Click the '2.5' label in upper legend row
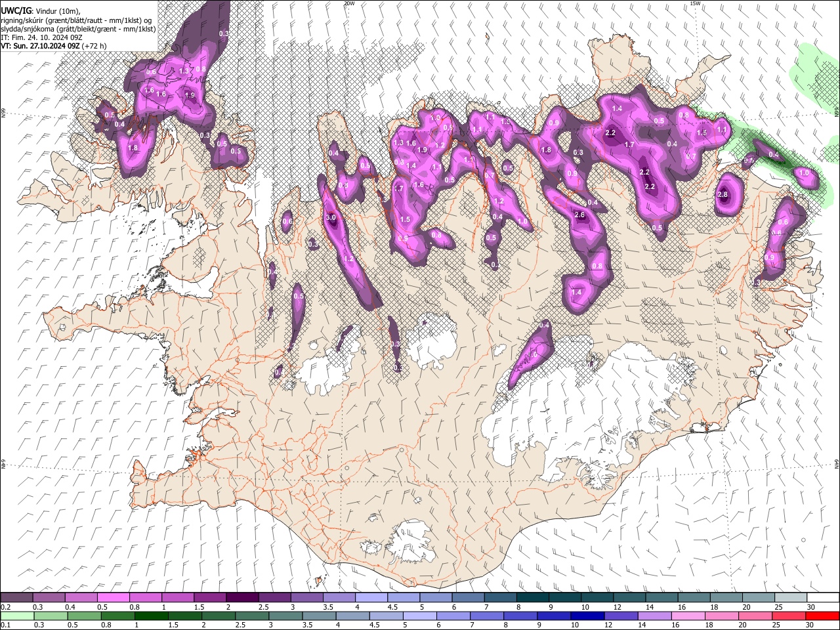 pyautogui.click(x=264, y=607)
